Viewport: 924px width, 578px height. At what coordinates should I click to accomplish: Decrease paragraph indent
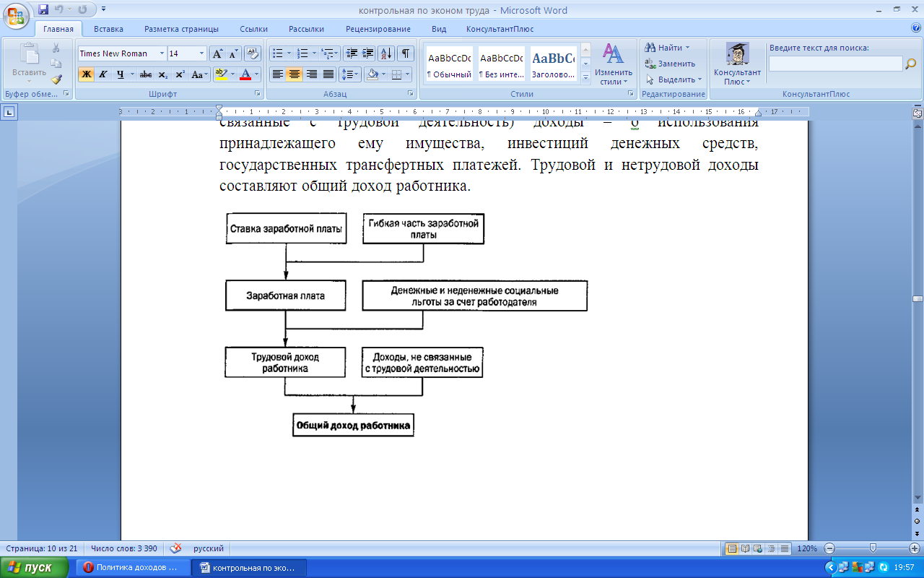(x=352, y=53)
